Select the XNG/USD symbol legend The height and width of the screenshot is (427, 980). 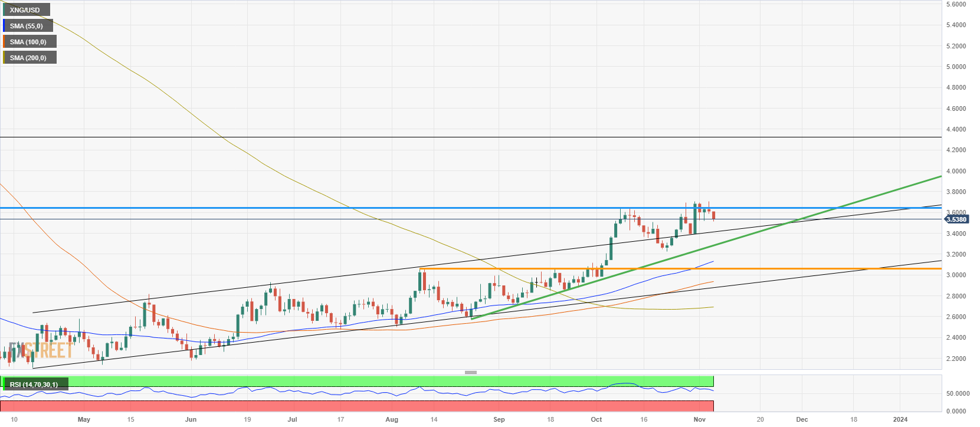click(25, 10)
